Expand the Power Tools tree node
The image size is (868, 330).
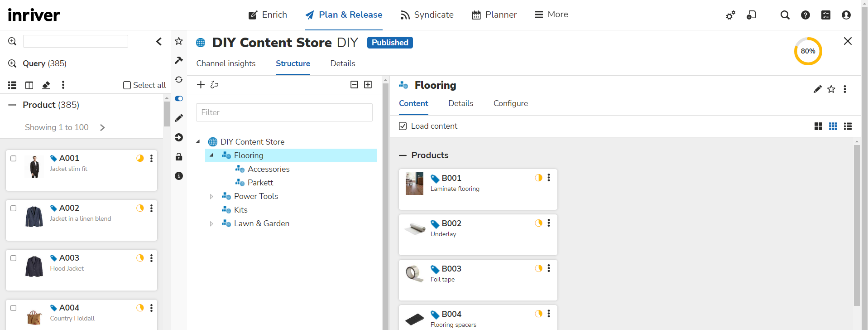coord(211,196)
